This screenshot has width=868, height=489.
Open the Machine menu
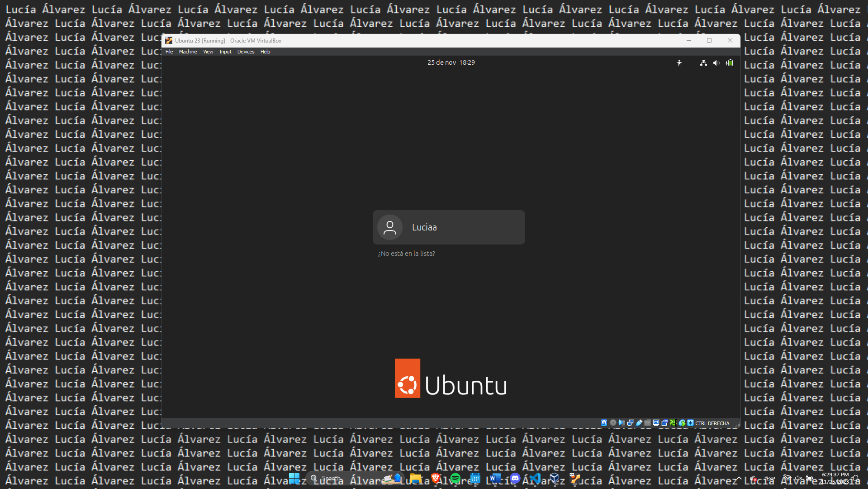point(188,52)
